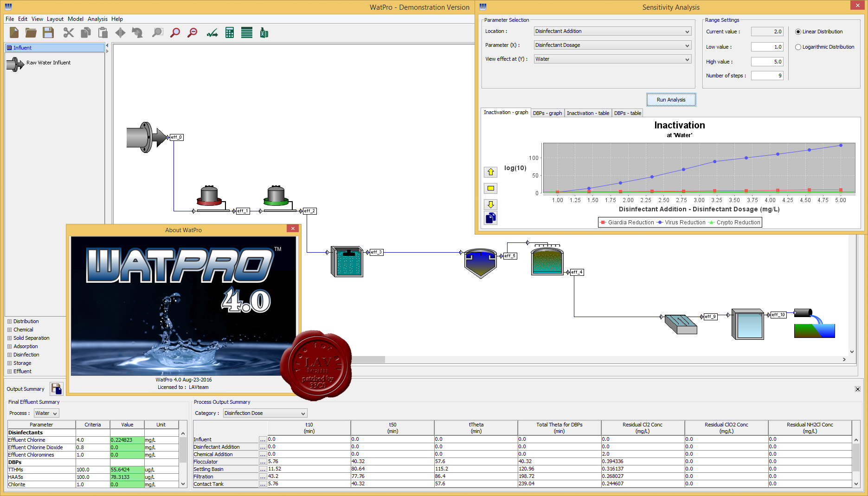
Task: Expand the Solid Separation palette section
Action: point(31,338)
